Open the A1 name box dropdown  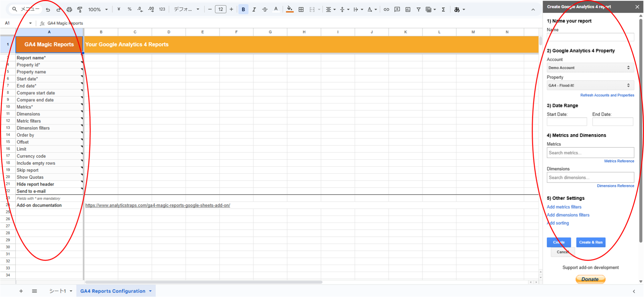click(30, 23)
